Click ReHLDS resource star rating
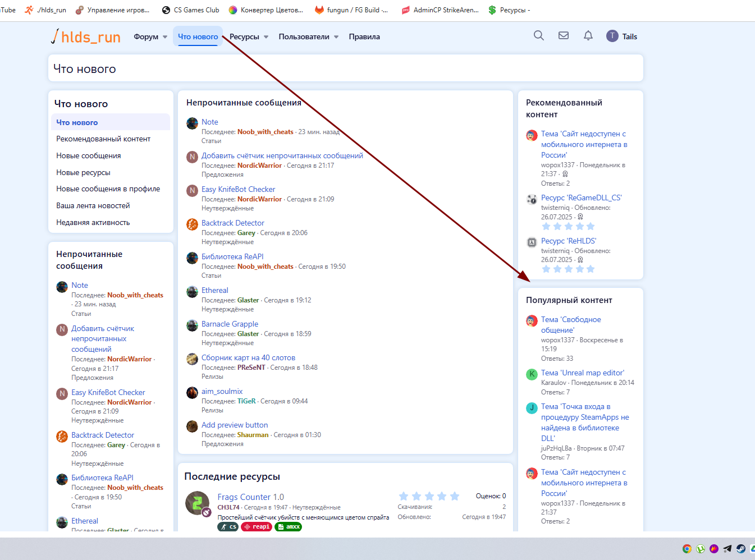 568,269
